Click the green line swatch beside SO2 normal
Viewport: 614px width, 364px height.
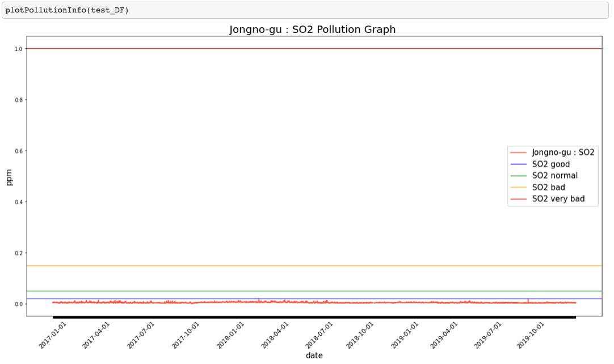(x=519, y=176)
